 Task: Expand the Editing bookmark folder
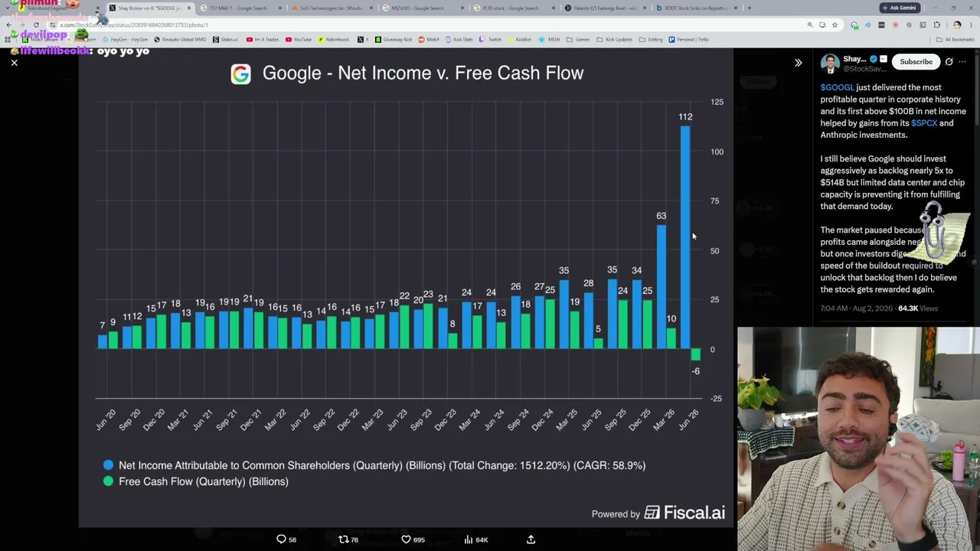coord(652,40)
